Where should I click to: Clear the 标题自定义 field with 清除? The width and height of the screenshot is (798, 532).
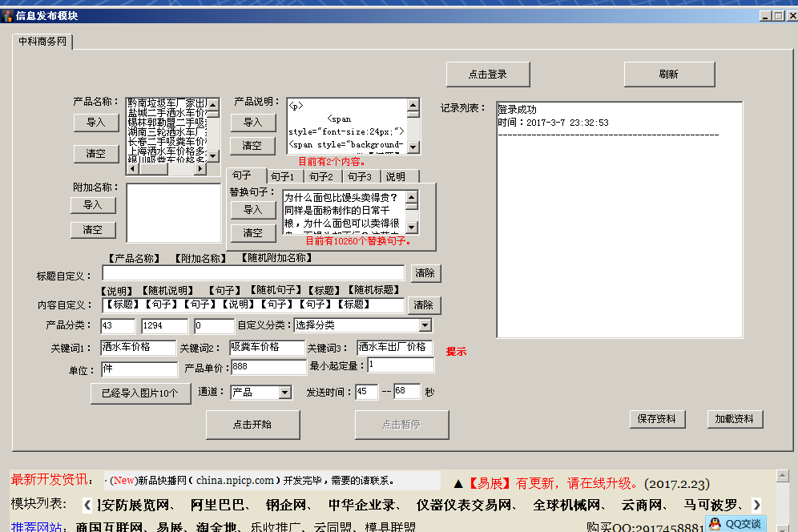(425, 273)
